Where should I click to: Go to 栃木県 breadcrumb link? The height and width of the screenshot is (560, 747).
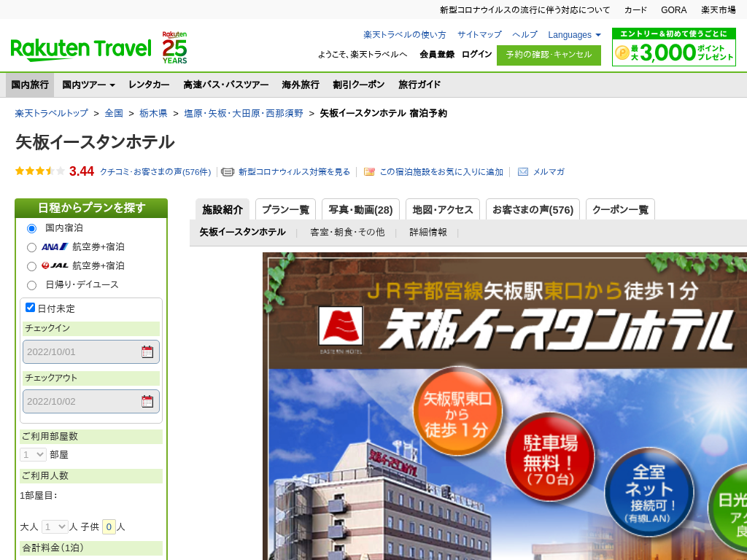(153, 113)
